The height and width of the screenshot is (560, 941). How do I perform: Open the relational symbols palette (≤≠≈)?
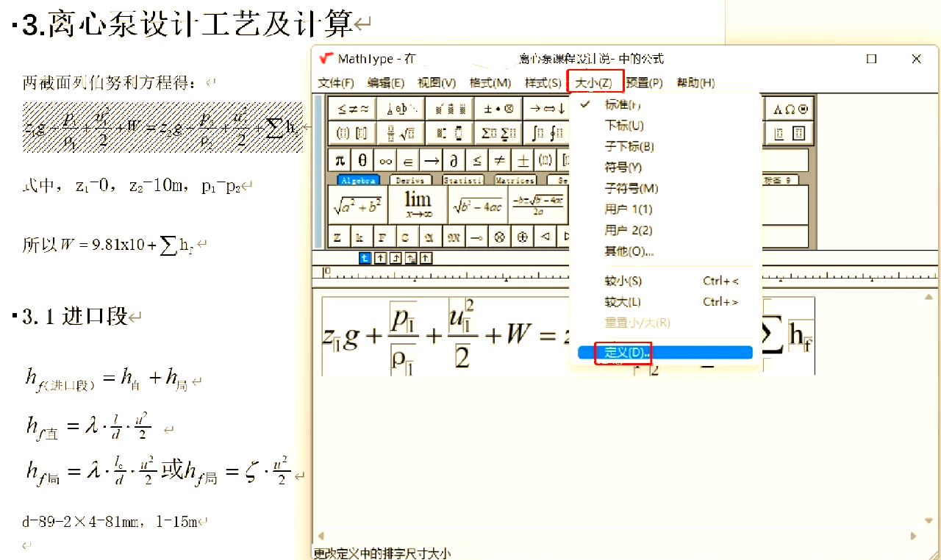(x=352, y=109)
